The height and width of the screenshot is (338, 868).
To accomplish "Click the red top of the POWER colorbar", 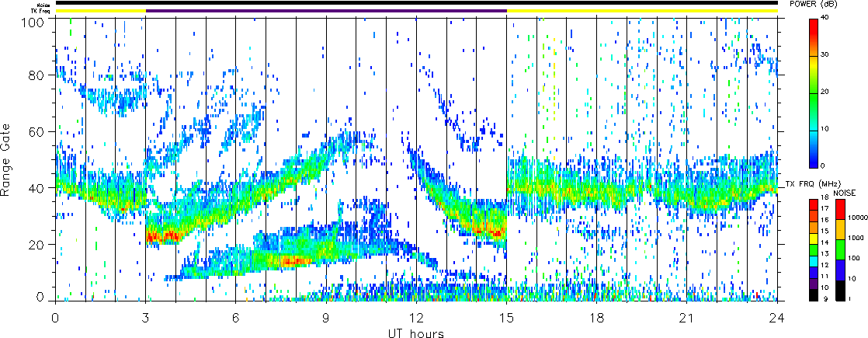I will point(813,28).
